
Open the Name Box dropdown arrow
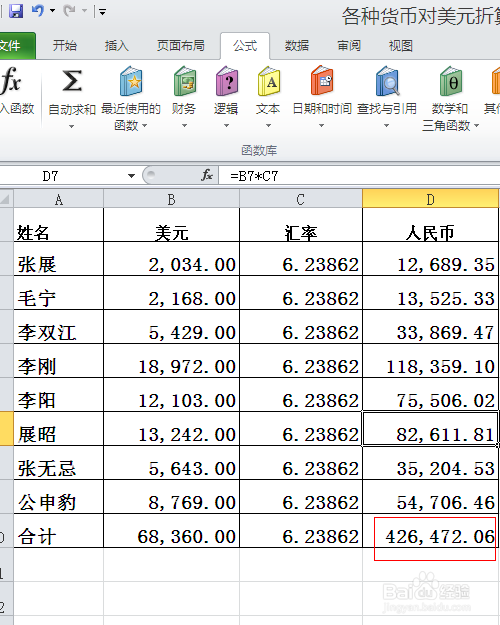(131, 176)
